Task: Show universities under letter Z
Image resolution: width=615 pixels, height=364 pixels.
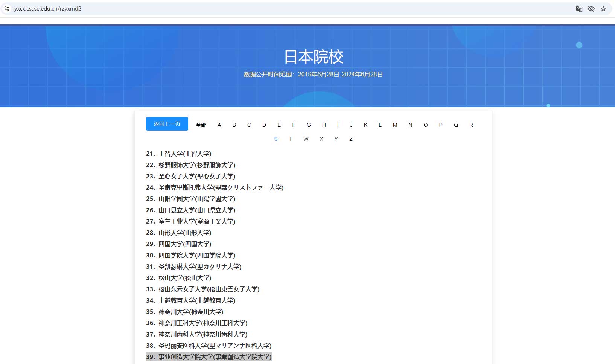Action: point(351,139)
